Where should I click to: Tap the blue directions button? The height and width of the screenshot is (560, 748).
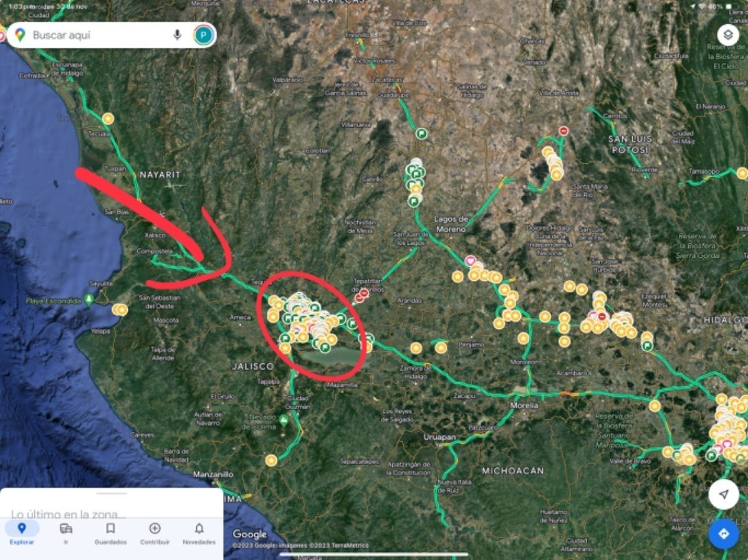point(723,534)
